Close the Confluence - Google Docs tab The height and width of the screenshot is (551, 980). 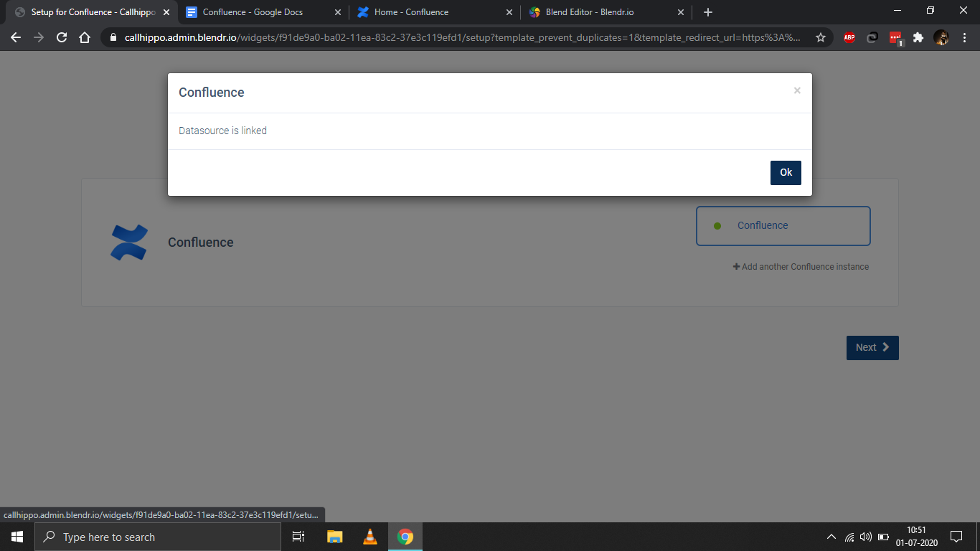coord(338,12)
